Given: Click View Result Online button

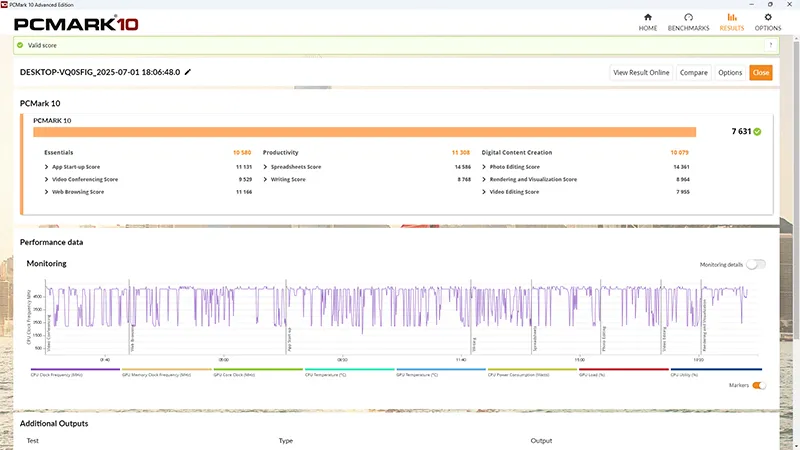Looking at the screenshot, I should [x=641, y=72].
